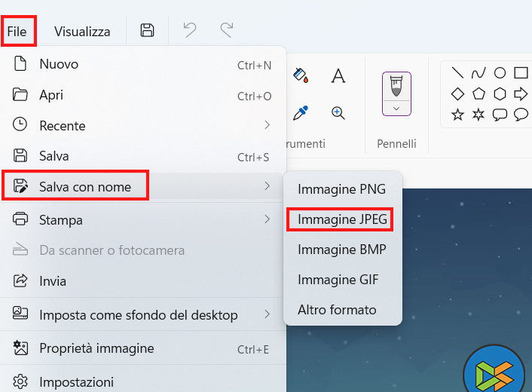Click the Impostazioni gear icon
The image size is (532, 392).
[20, 381]
